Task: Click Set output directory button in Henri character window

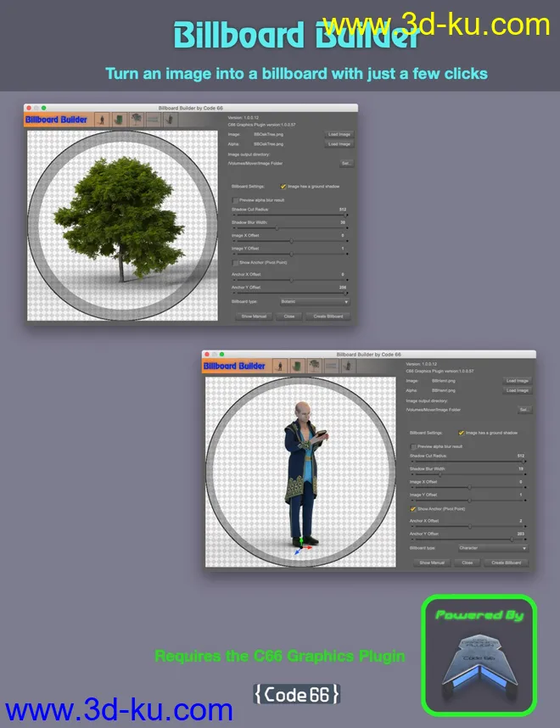Action: click(x=524, y=410)
